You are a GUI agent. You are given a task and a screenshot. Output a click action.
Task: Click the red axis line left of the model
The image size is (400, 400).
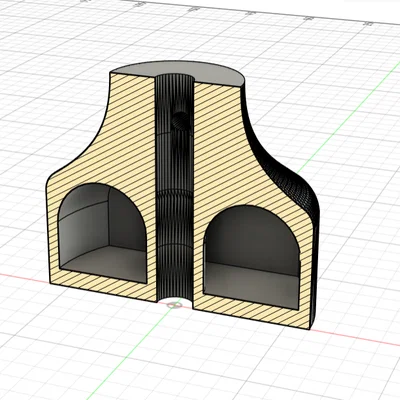pyautogui.click(x=23, y=278)
